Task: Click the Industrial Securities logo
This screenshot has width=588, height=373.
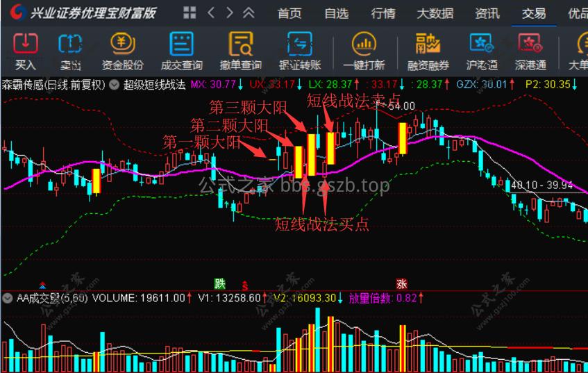Action: 17,13
